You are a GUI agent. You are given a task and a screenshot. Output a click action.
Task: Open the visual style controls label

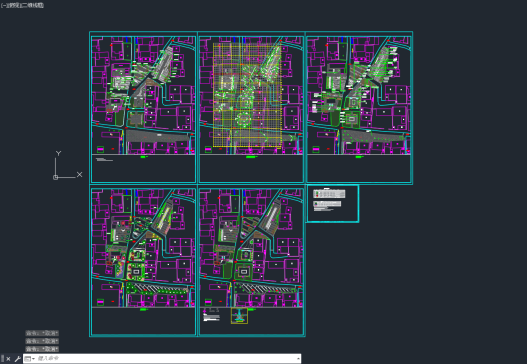click(x=33, y=5)
